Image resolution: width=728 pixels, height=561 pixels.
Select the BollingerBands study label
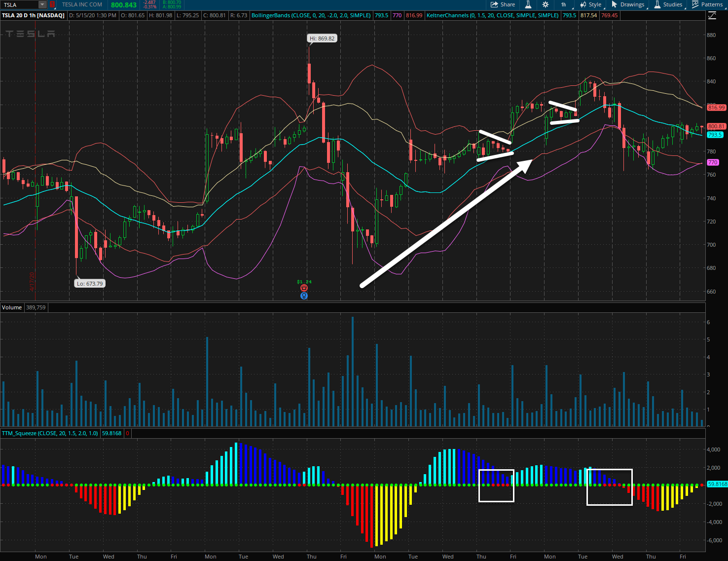pyautogui.click(x=311, y=15)
